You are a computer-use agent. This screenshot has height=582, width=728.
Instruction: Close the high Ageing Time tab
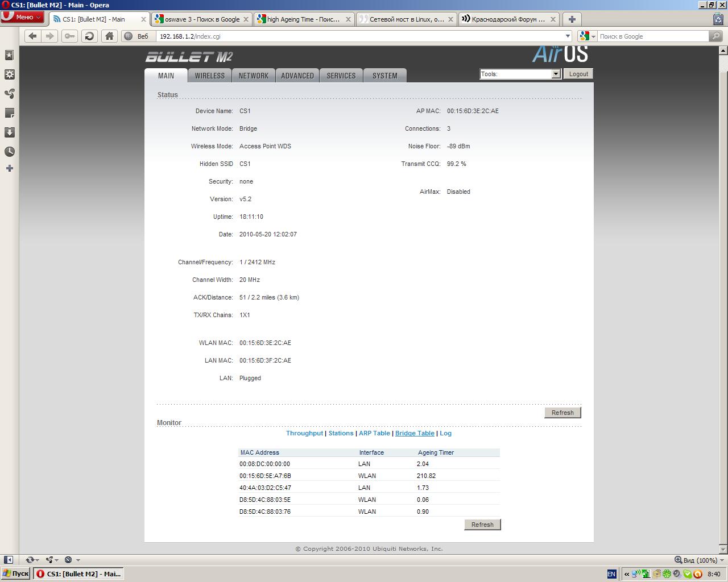point(348,19)
